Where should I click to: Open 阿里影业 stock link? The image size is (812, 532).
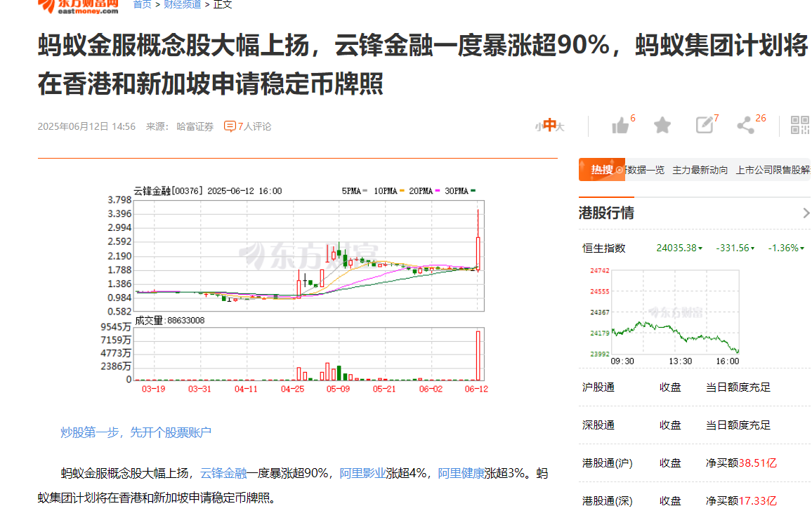[362, 474]
